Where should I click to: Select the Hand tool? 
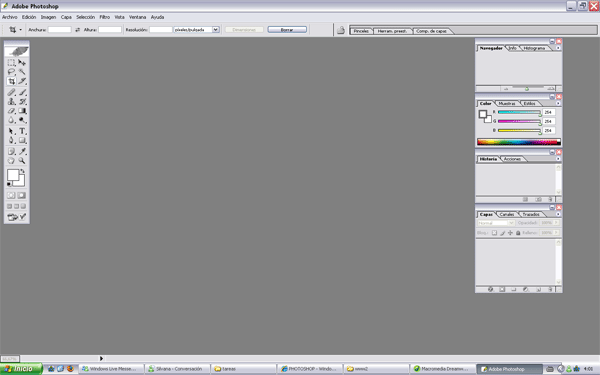pyautogui.click(x=11, y=161)
